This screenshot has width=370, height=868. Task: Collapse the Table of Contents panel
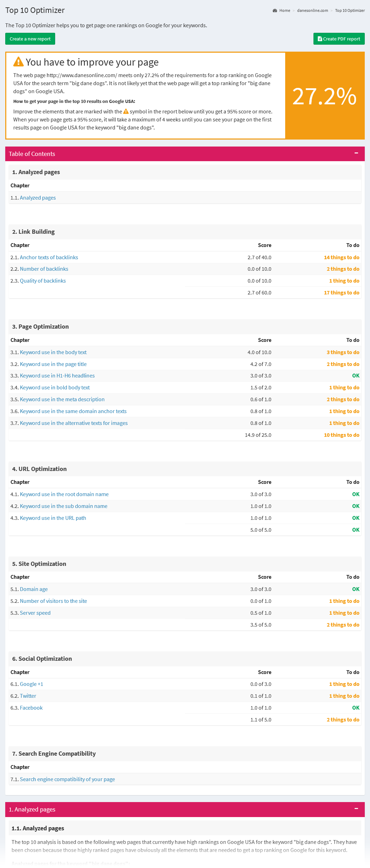(356, 153)
